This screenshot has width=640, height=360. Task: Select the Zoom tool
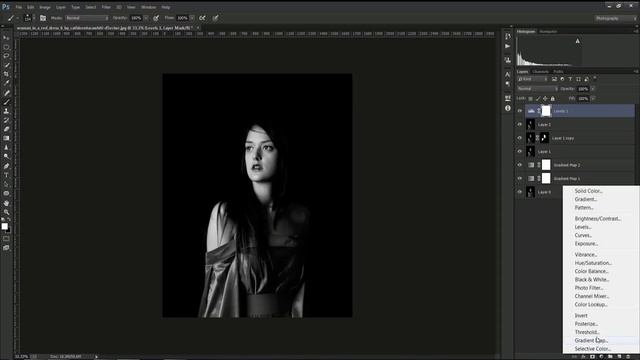(6, 212)
